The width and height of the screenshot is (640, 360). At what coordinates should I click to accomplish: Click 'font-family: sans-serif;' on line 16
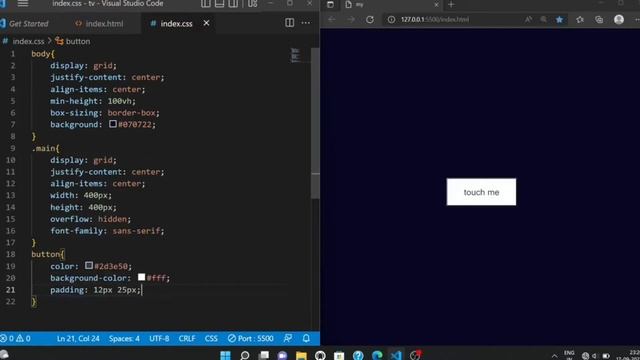pos(107,231)
